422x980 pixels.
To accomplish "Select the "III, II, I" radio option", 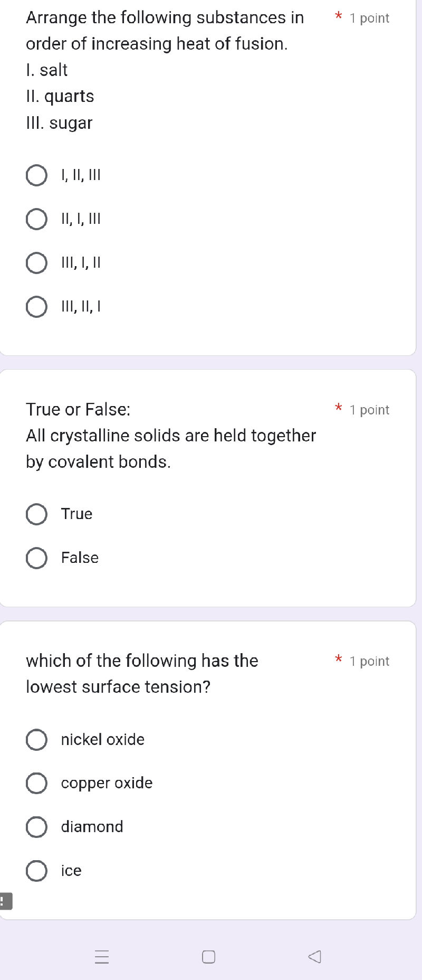I will click(x=36, y=307).
